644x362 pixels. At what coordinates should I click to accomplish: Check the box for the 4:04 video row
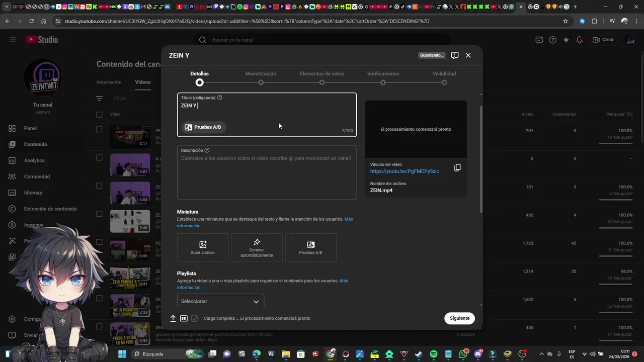point(99,186)
